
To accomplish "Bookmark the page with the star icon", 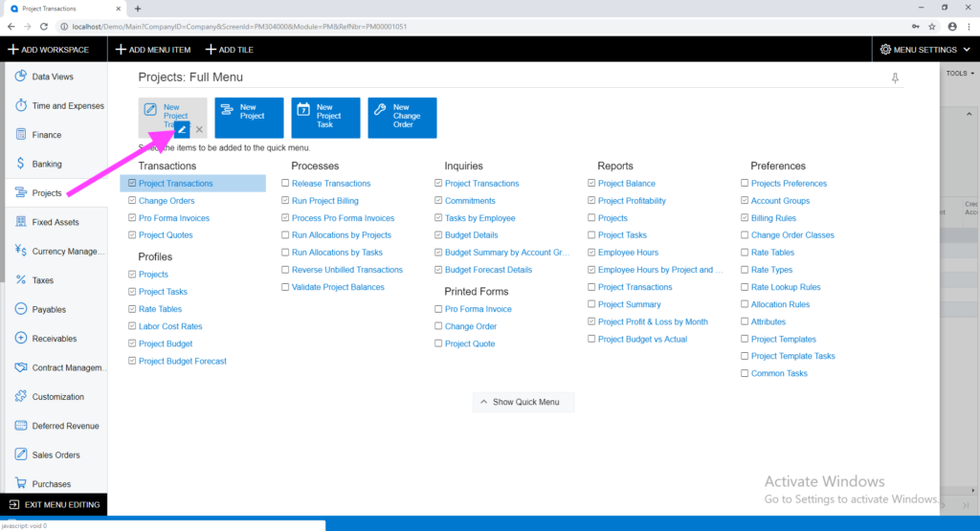I will (x=932, y=26).
